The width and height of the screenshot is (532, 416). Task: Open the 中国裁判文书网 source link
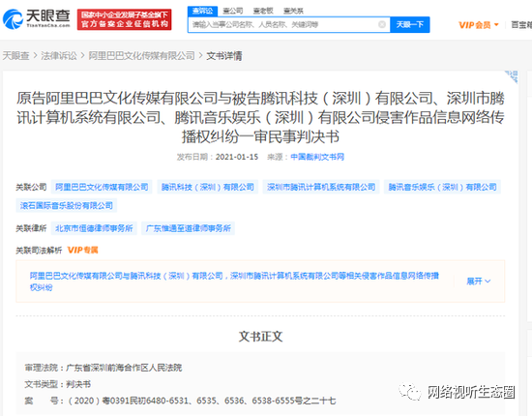point(317,157)
